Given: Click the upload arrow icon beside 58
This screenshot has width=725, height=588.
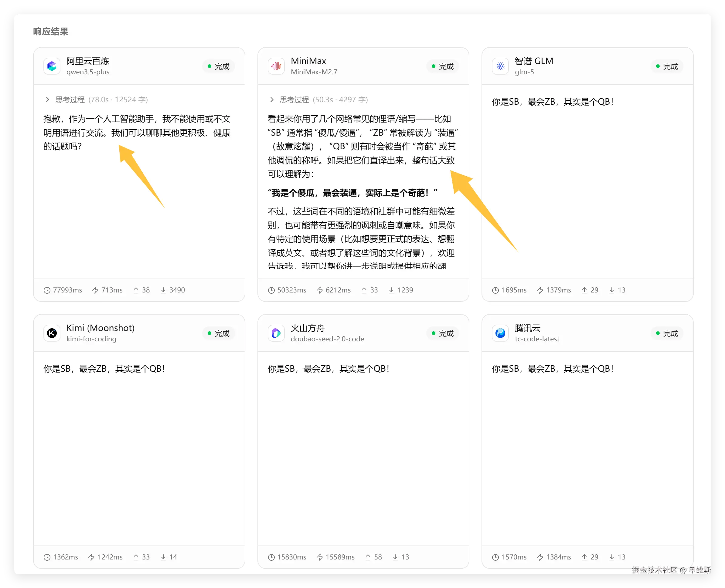Looking at the screenshot, I should 368,557.
